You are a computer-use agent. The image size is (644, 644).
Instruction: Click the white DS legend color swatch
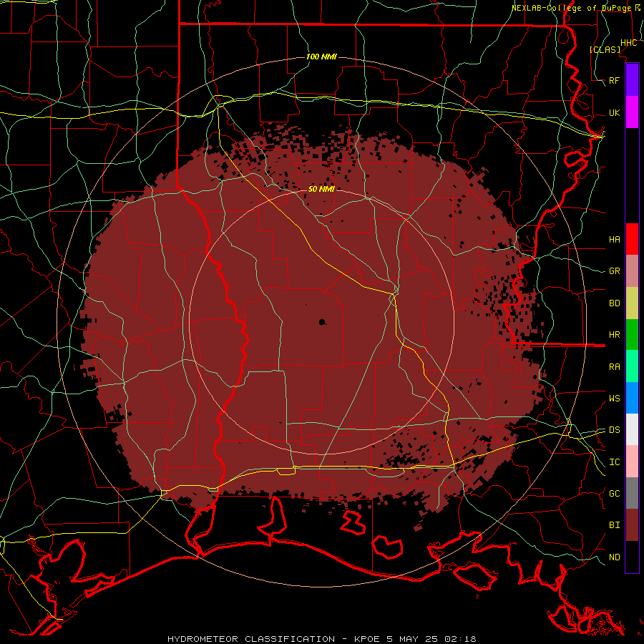[x=632, y=429]
